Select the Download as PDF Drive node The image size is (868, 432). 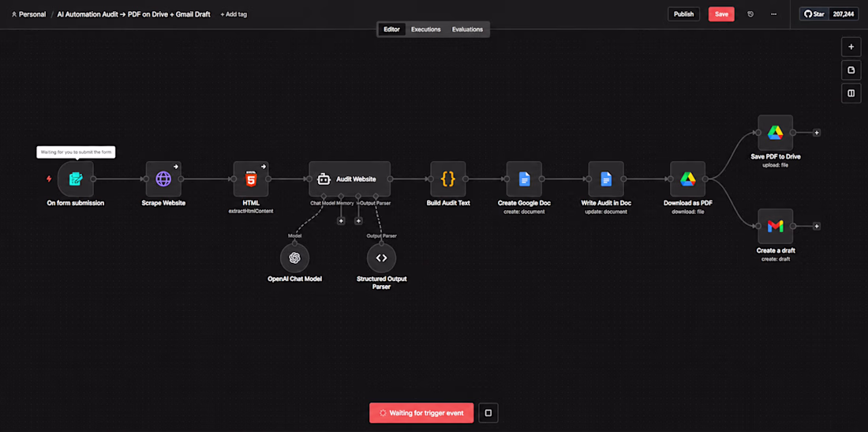(x=687, y=179)
